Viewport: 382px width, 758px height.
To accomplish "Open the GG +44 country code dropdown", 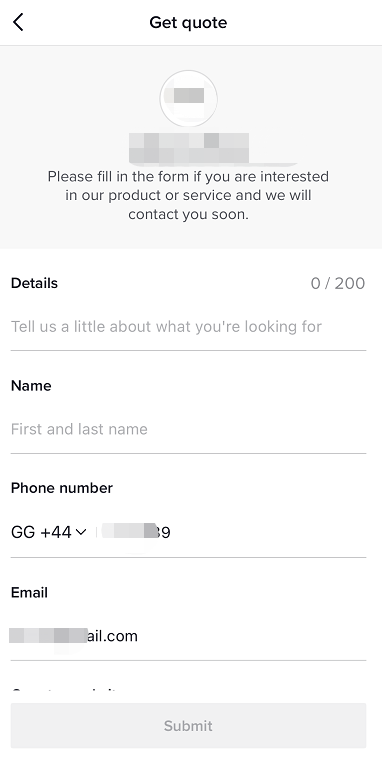I will tap(49, 532).
